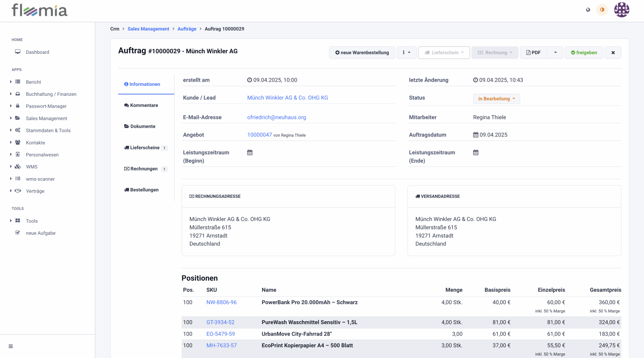Image resolution: width=644 pixels, height=358 pixels.
Task: Click the globe language icon in header
Action: (x=588, y=10)
